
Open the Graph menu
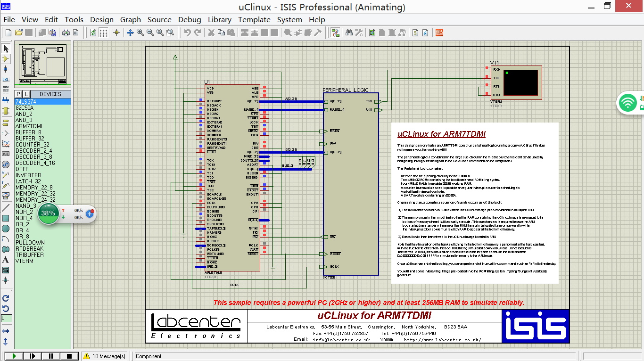[131, 20]
